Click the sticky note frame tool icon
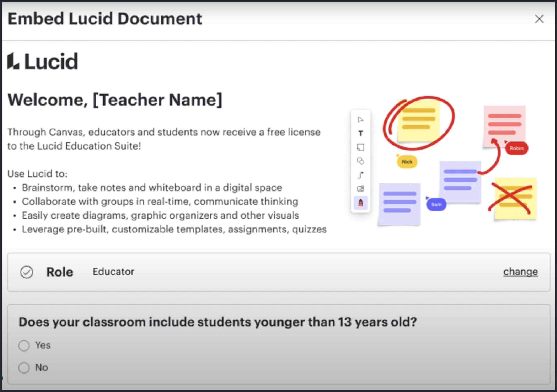 360,147
